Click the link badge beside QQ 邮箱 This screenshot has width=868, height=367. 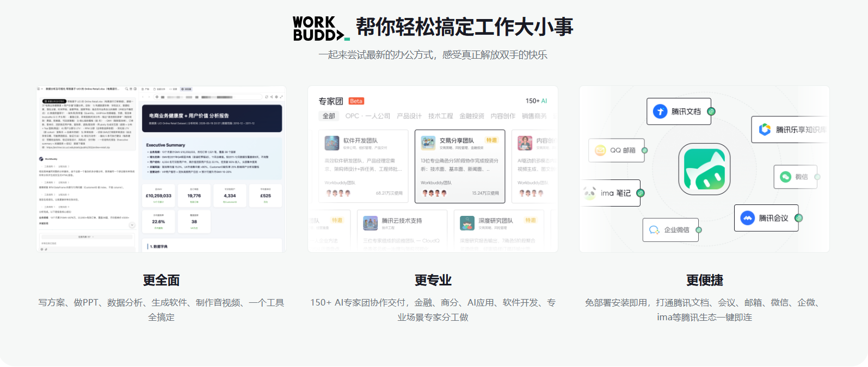[644, 151]
